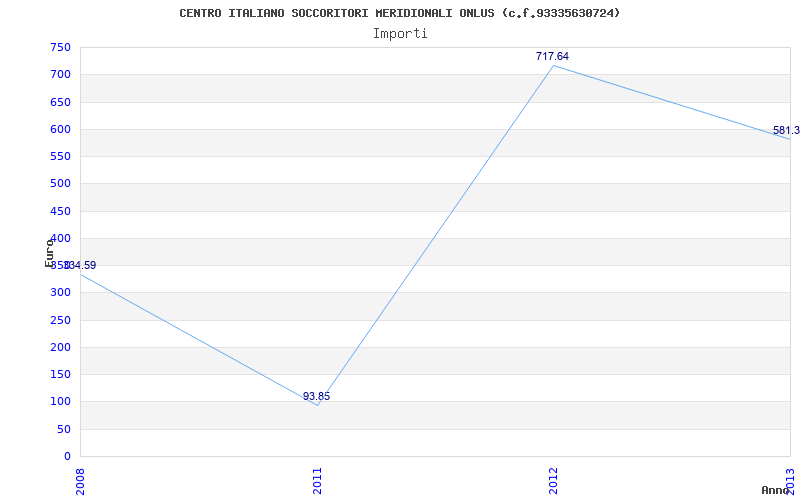
Task: Click the 100 y-axis value
Action: pyautogui.click(x=60, y=402)
